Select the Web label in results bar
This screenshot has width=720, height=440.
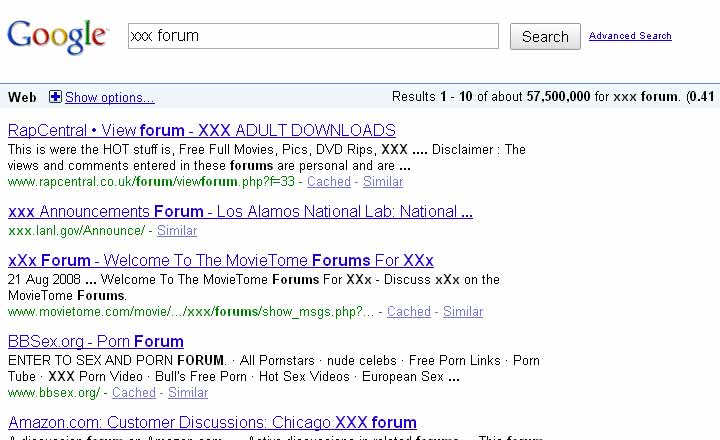[22, 97]
